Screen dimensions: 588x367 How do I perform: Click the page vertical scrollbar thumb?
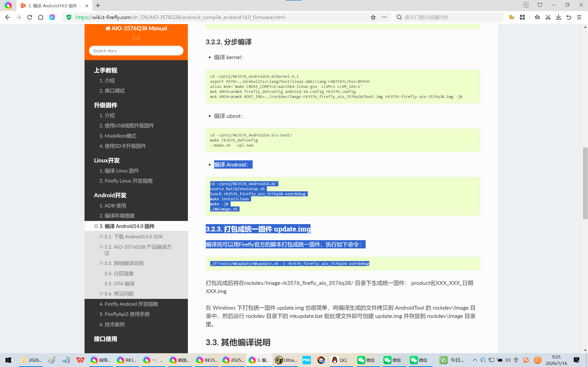tap(585, 183)
